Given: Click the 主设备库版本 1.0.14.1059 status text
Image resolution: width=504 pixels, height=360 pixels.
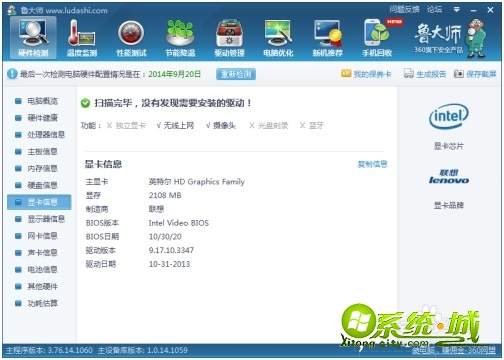Looking at the screenshot, I should click(143, 350).
